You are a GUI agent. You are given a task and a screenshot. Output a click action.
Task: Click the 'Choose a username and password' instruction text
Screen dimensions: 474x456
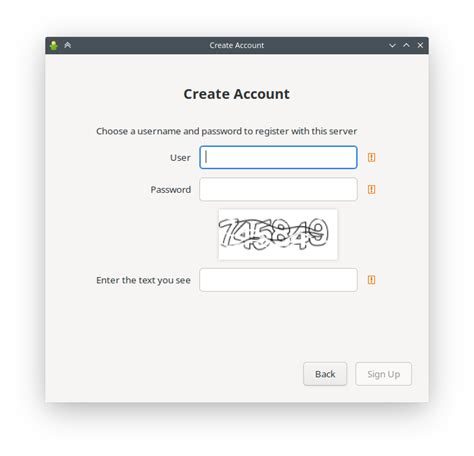tap(227, 131)
